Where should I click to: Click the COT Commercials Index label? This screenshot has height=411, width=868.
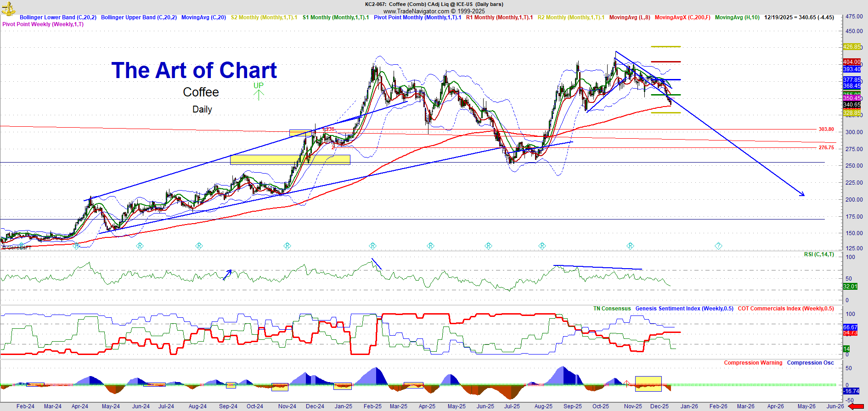coord(785,309)
